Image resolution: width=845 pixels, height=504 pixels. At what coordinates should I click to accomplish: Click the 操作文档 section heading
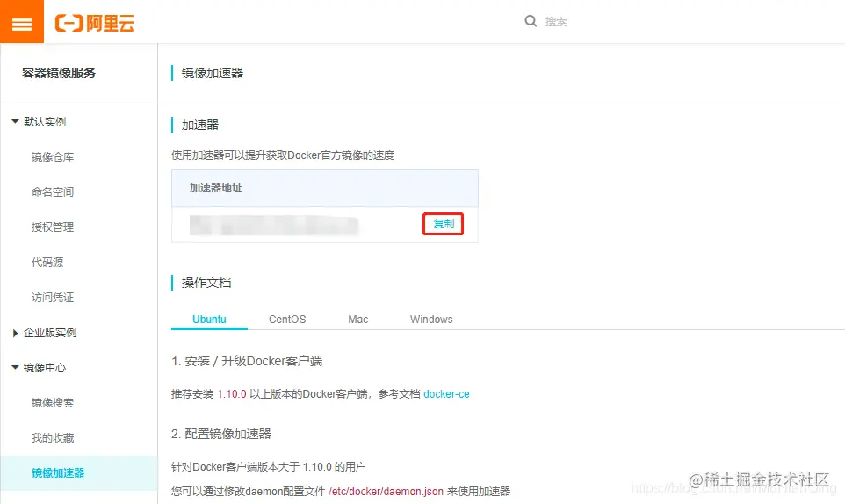click(206, 283)
